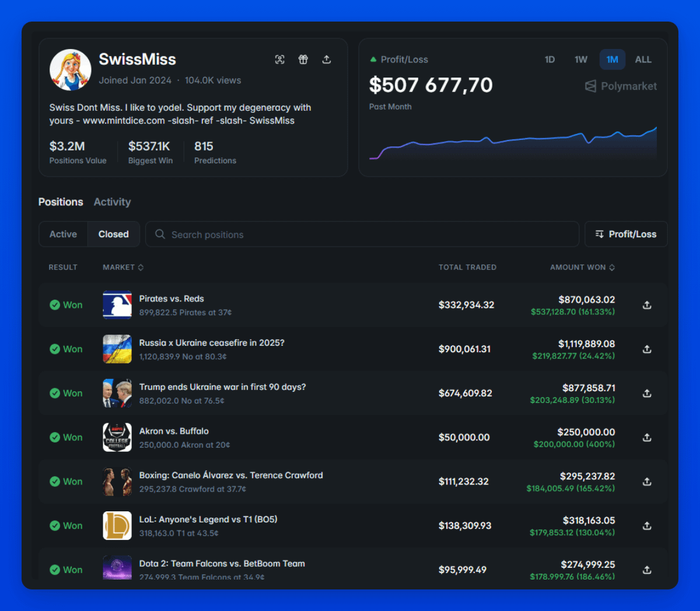Screen dimensions: 700x611
Task: Click the search magnifier icon
Action: tap(160, 234)
